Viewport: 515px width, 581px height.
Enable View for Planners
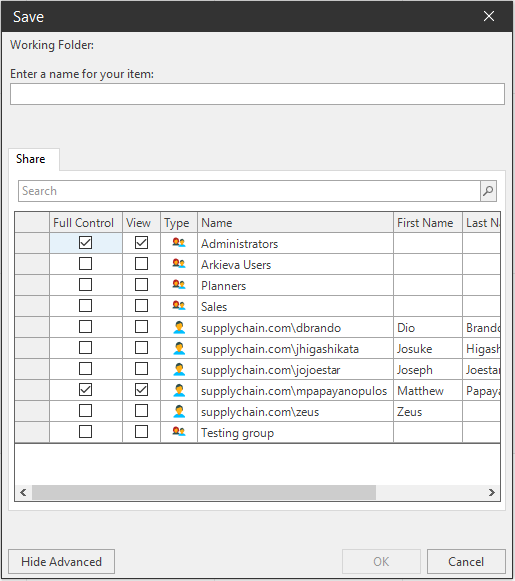pyautogui.click(x=142, y=285)
